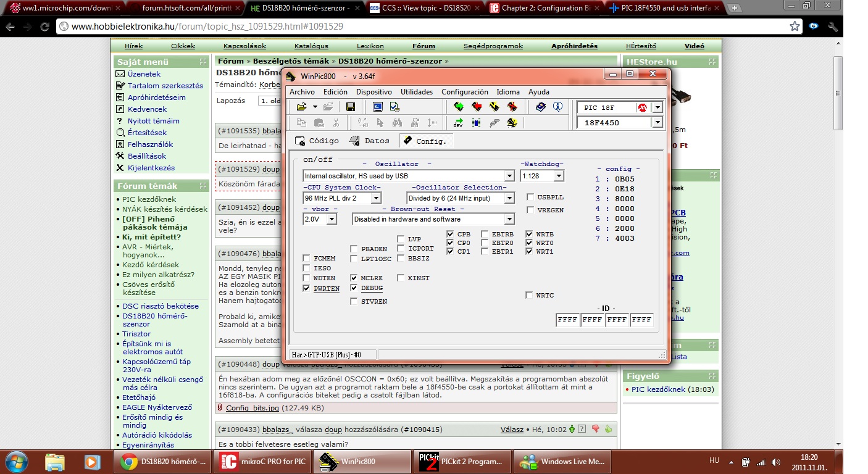
Task: Open the Configuración menu
Action: tap(465, 92)
